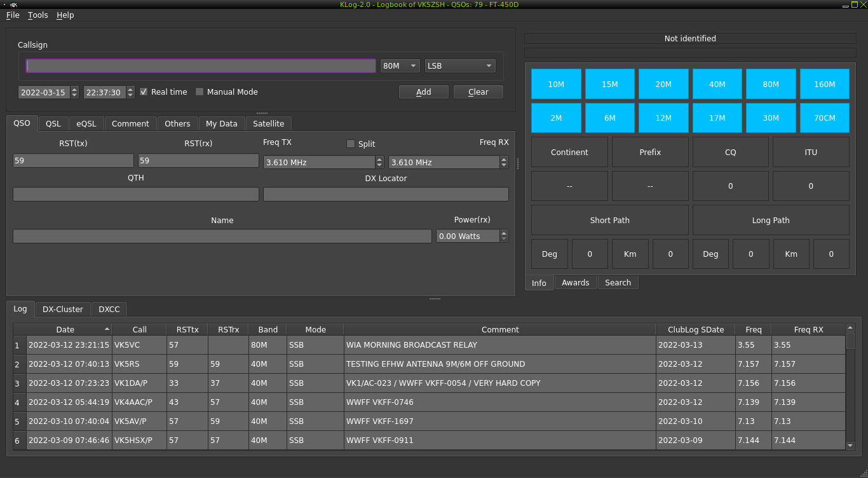
Task: Select the Log tab
Action: point(20,309)
